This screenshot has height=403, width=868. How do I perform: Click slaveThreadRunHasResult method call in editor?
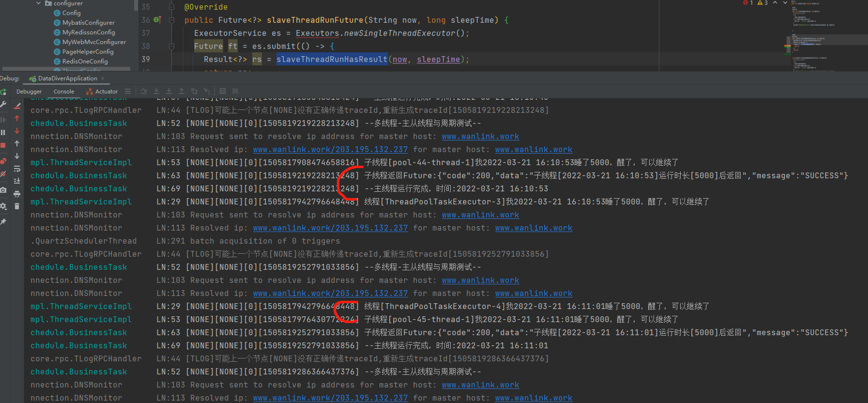point(332,59)
